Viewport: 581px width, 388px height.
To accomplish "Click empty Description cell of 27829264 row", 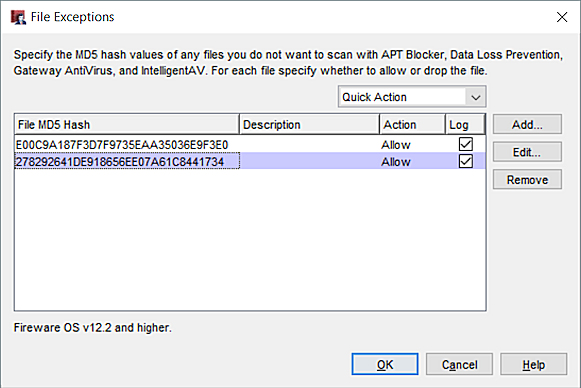I will [309, 161].
